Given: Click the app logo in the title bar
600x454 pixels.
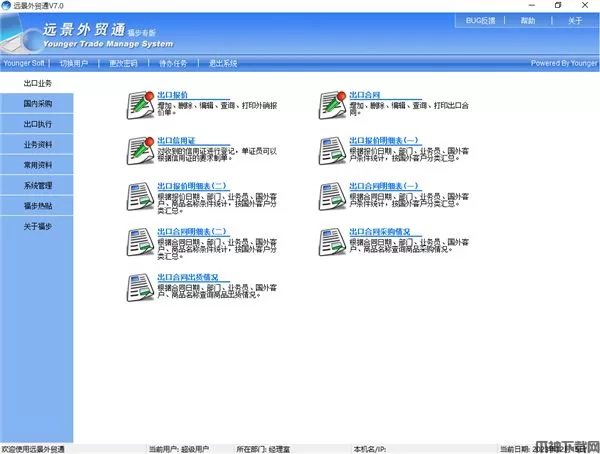Looking at the screenshot, I should [6, 6].
